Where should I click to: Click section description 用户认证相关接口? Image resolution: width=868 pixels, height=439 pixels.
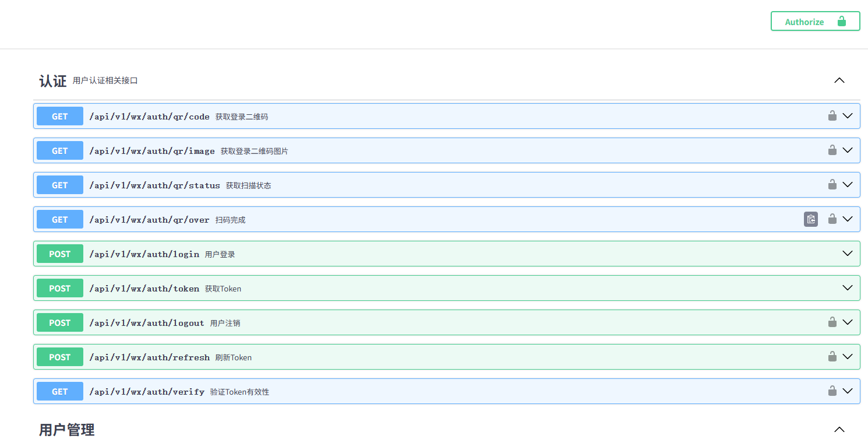click(x=105, y=80)
